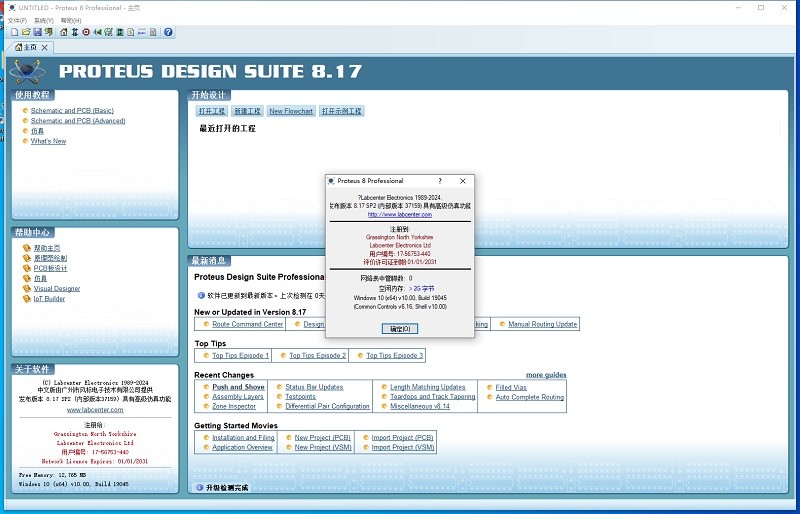This screenshot has height=514, width=800.
Task: Open the Filled Vias guide
Action: click(511, 387)
